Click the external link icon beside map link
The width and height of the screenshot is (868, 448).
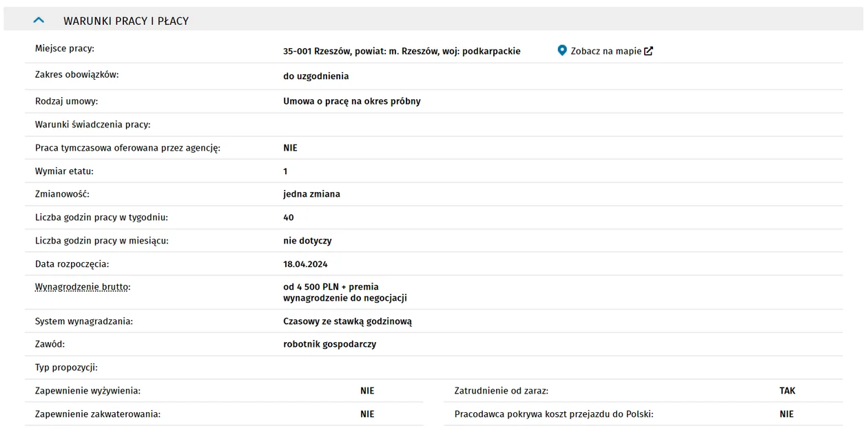click(648, 51)
